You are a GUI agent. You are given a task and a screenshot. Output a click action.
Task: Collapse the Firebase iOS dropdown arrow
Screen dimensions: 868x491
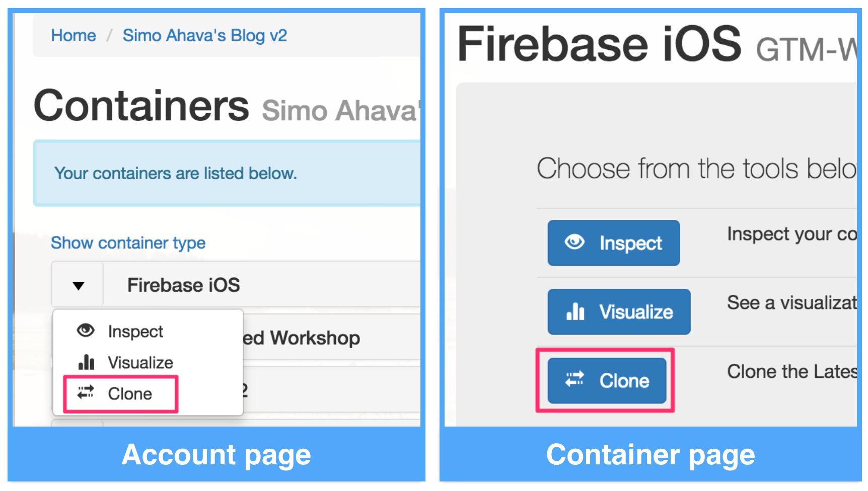pyautogui.click(x=78, y=285)
